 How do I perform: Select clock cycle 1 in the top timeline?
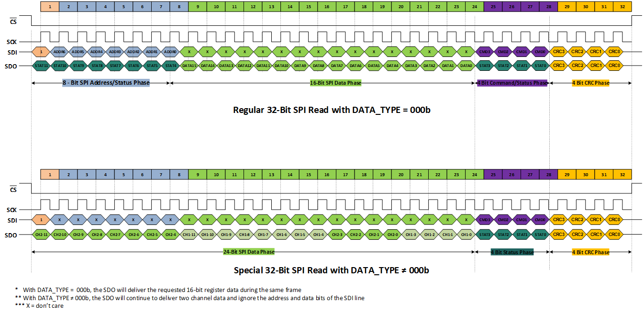coord(50,6)
